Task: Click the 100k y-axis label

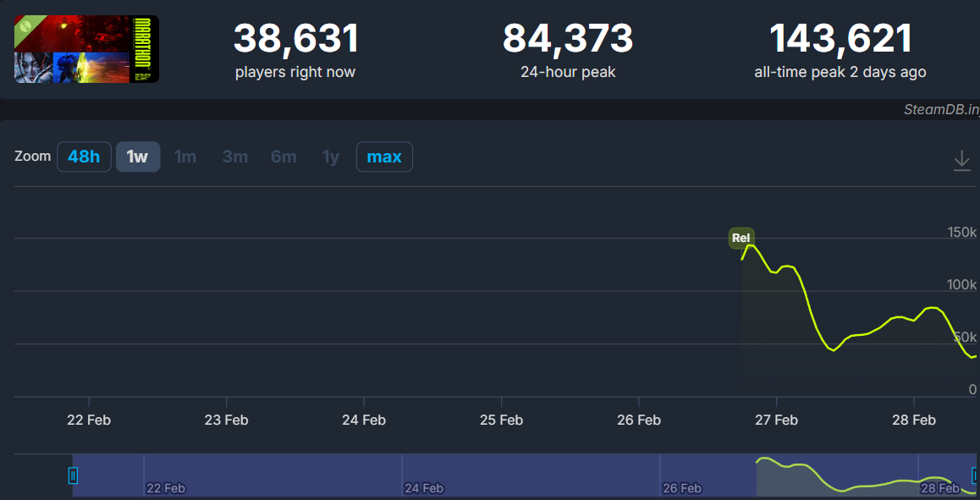Action: (962, 284)
